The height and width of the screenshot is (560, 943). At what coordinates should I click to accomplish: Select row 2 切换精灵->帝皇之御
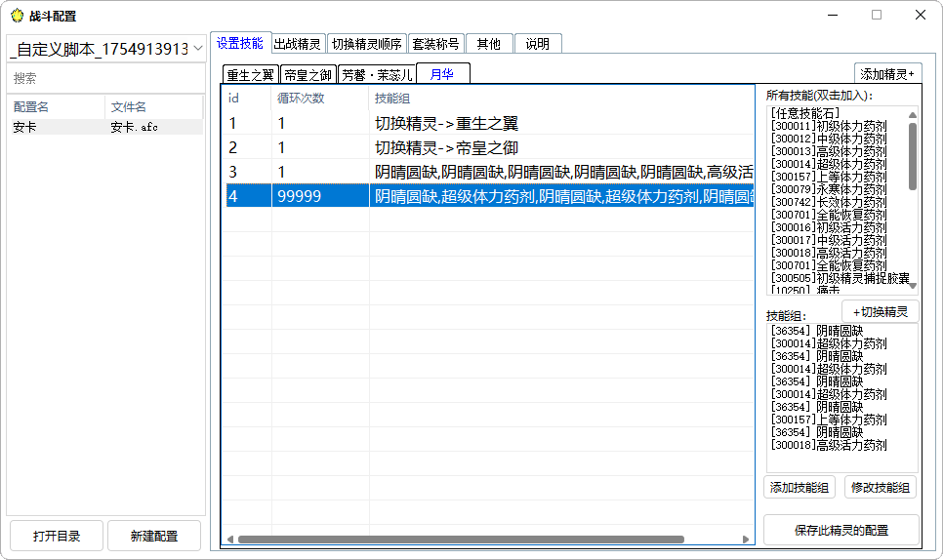[x=489, y=148]
